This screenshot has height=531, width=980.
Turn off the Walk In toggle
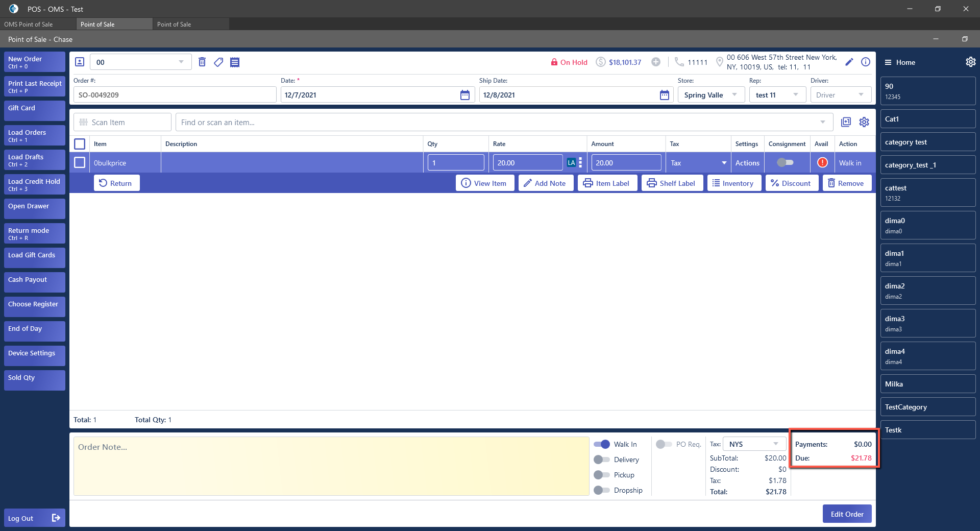[602, 444]
